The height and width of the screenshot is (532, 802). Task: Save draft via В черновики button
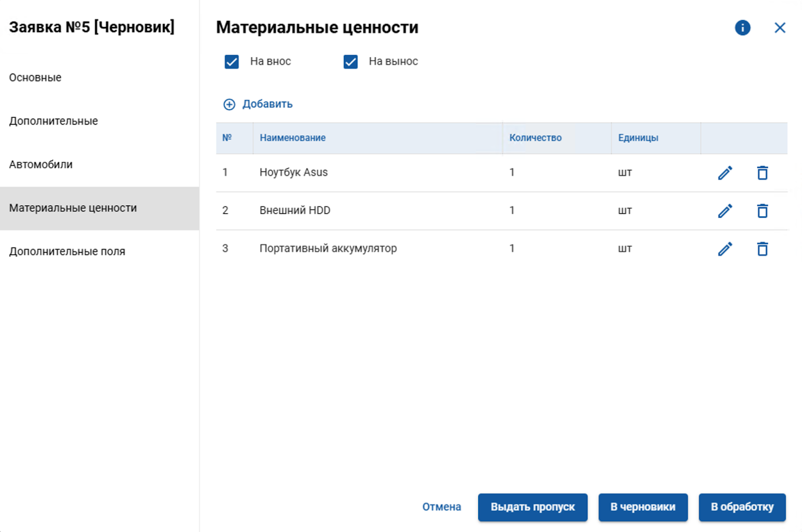pos(643,507)
